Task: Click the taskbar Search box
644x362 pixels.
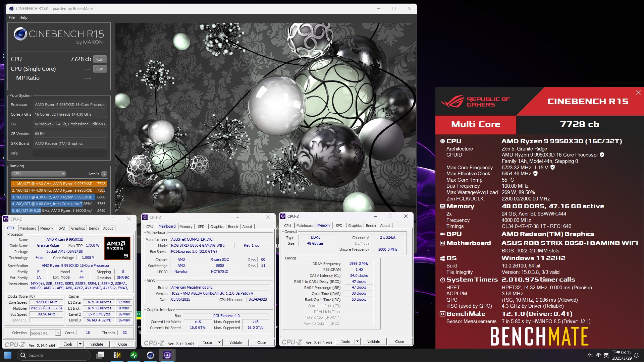Action: (54, 355)
